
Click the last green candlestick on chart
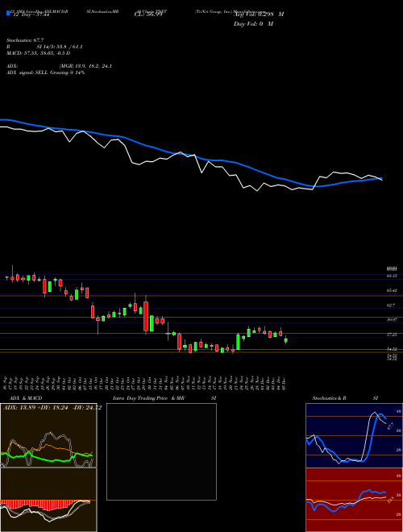click(285, 340)
